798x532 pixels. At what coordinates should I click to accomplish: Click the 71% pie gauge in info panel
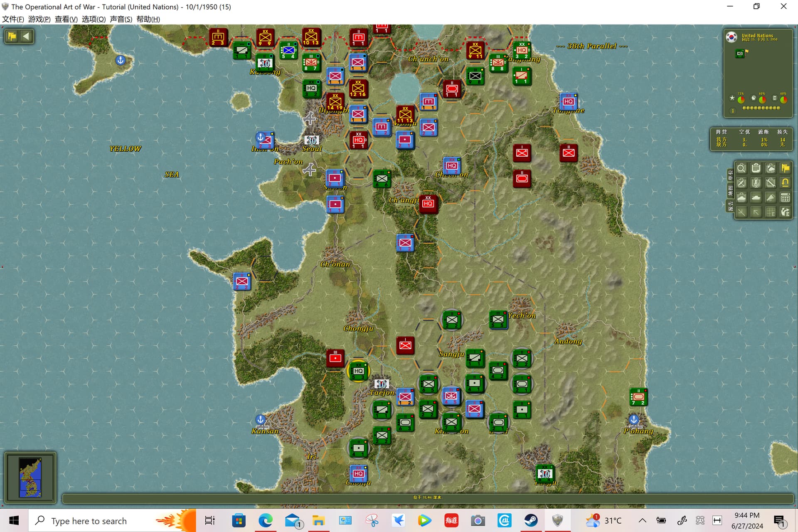tap(741, 100)
